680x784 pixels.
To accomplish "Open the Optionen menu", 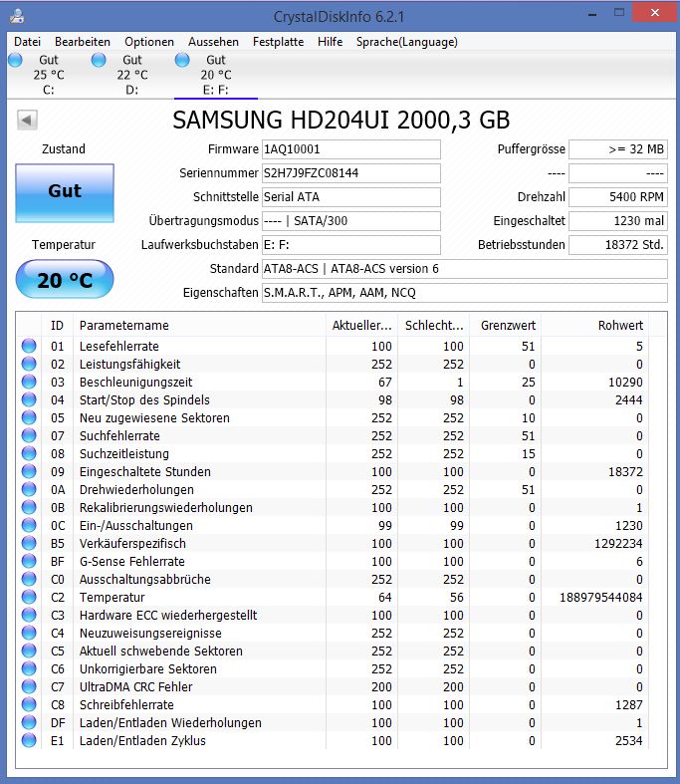I will 149,42.
